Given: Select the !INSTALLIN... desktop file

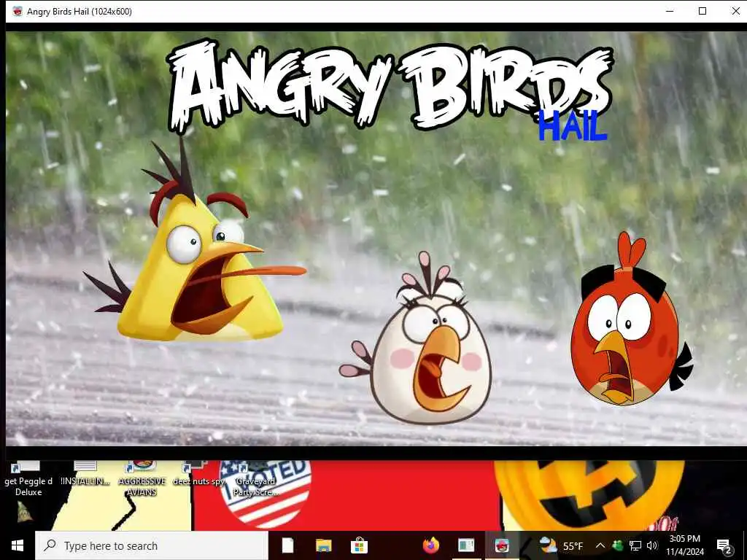Looking at the screenshot, I should pos(86,474).
